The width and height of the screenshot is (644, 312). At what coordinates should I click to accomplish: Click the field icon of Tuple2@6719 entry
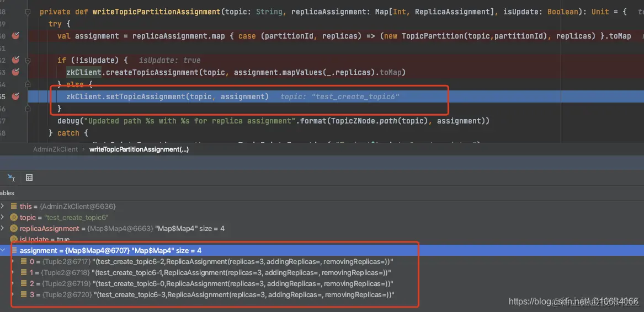point(24,283)
